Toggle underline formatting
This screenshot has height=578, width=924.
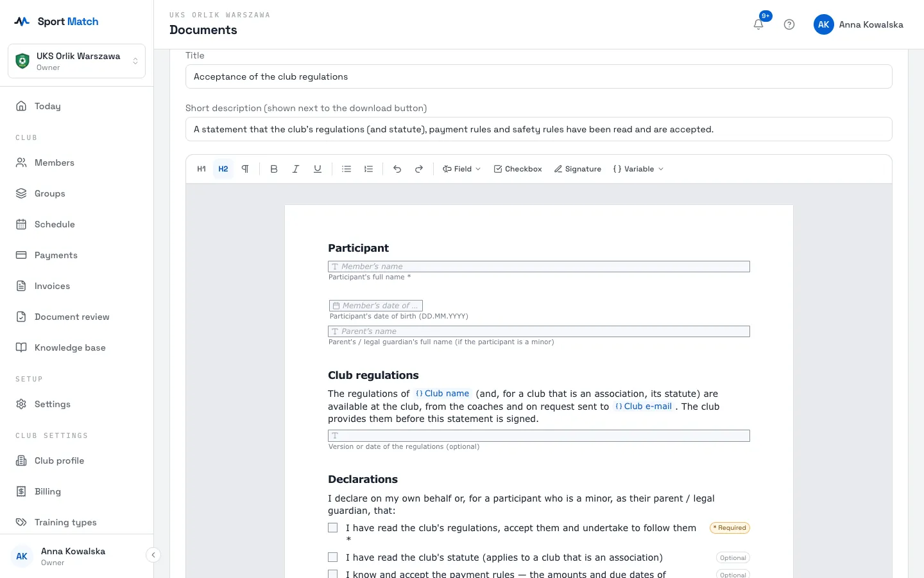(x=318, y=169)
